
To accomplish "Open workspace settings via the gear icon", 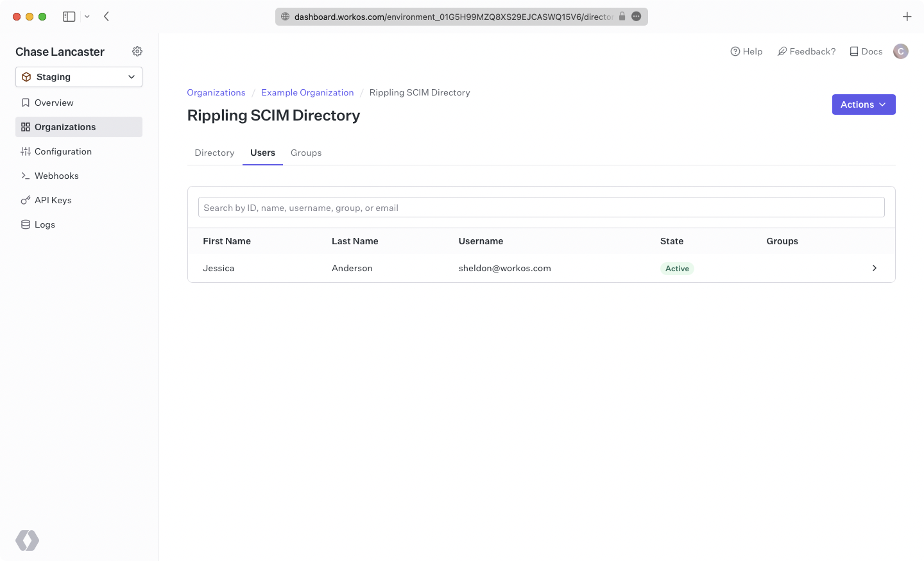I will (x=137, y=51).
